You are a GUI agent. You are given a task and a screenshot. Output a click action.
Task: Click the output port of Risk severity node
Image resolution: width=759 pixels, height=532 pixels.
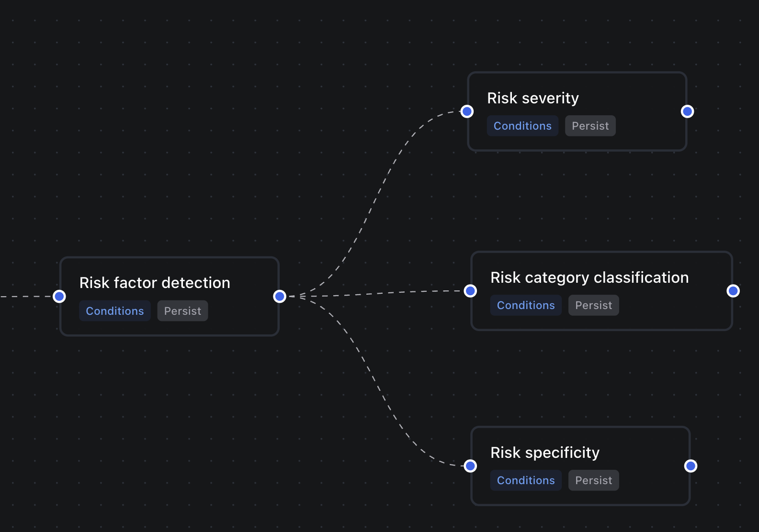(687, 111)
